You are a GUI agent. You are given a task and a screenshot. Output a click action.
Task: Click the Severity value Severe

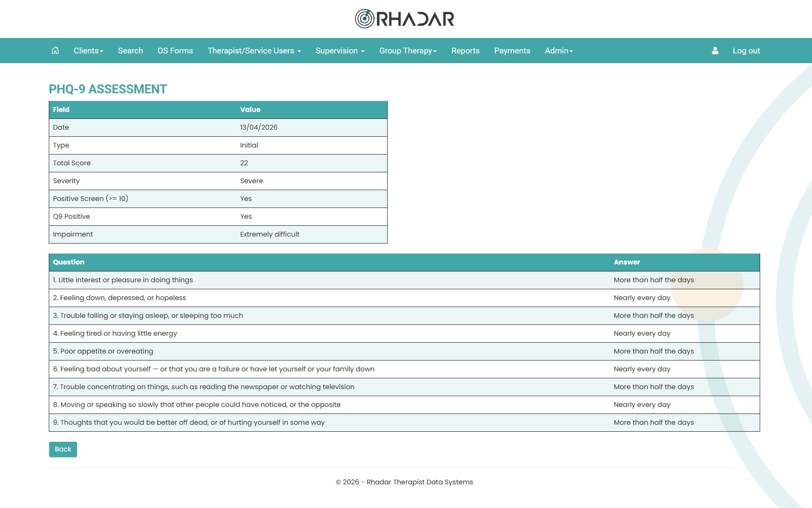point(251,181)
